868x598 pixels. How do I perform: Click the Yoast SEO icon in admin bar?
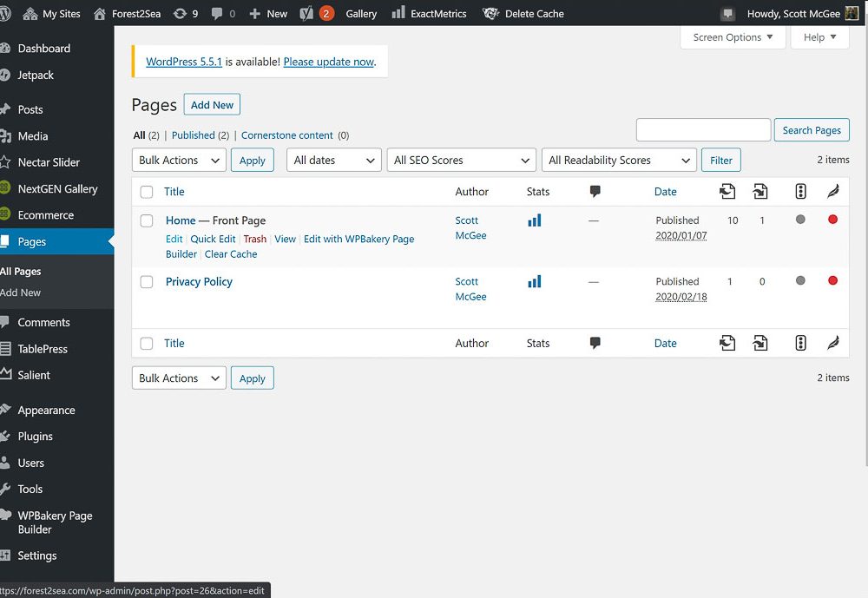coord(306,13)
